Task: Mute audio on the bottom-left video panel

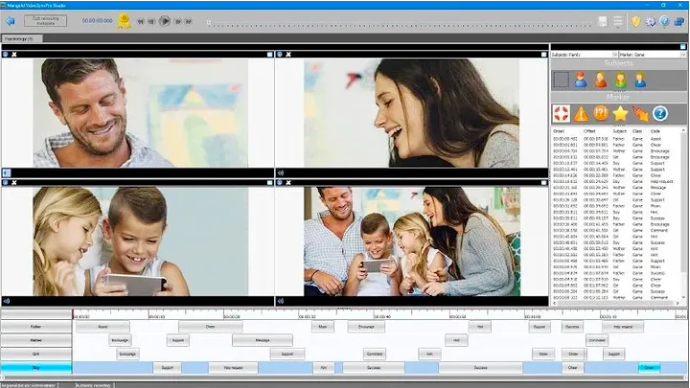Action: pyautogui.click(x=7, y=301)
